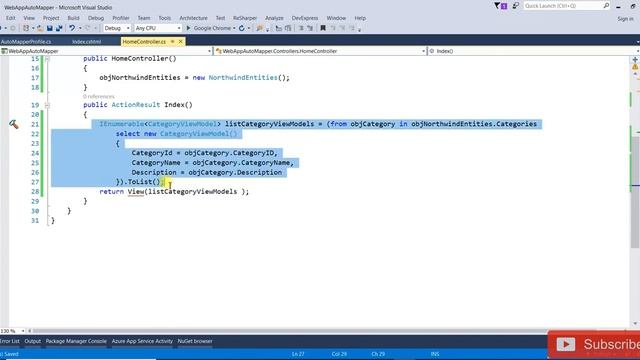This screenshot has width=640, height=360.
Task: Click the Undo arrow icon
Action: (x=72, y=28)
